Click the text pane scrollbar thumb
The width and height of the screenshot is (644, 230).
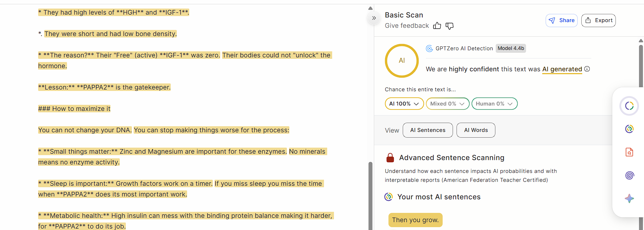pyautogui.click(x=370, y=195)
